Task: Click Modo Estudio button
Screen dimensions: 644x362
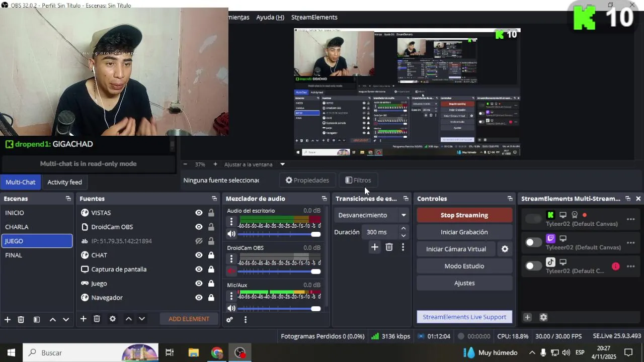Action: [464, 266]
